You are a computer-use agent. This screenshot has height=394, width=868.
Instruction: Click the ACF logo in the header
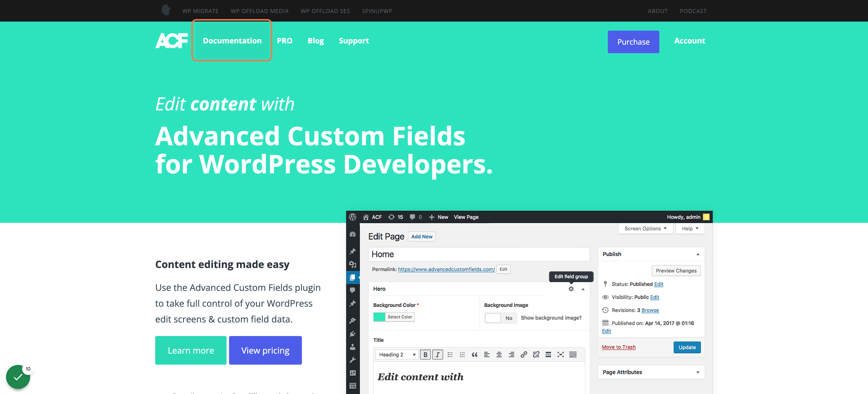tap(172, 41)
